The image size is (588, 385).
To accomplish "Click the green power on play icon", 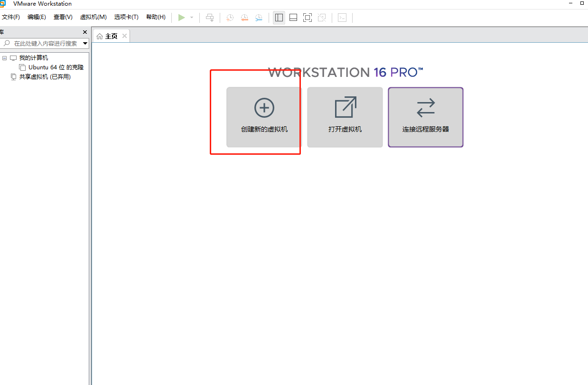I will point(181,18).
